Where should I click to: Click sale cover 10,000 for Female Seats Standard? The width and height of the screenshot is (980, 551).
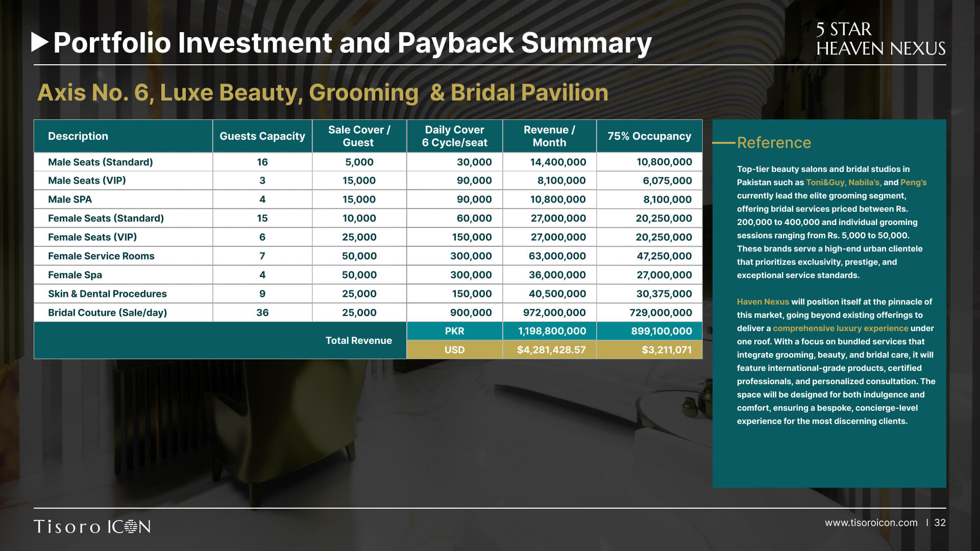coord(359,218)
